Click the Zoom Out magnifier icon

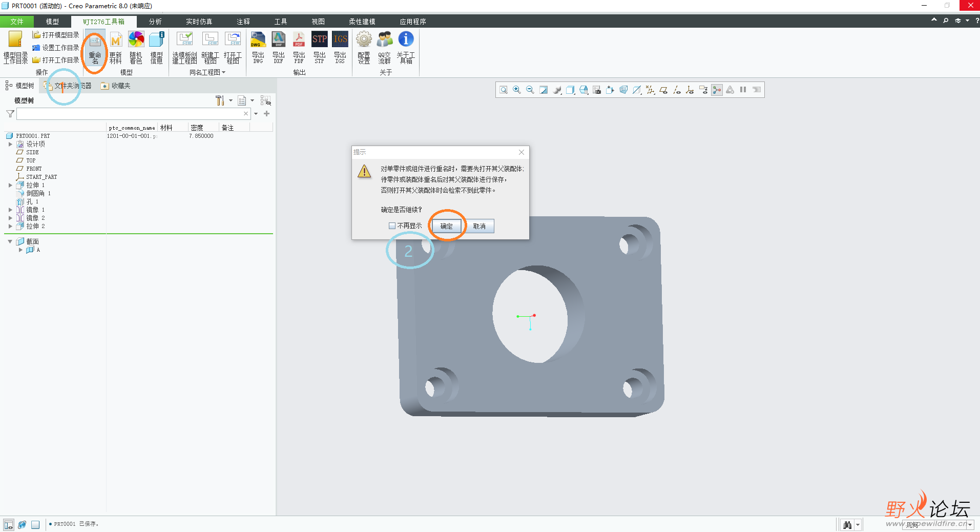click(x=530, y=90)
